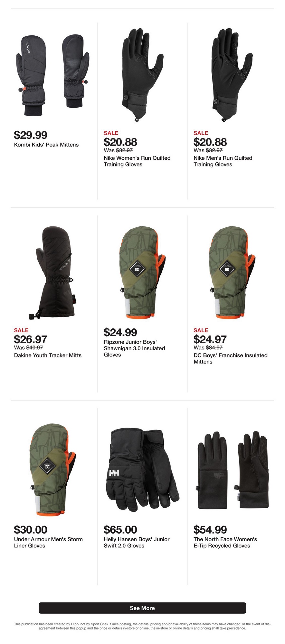Click the $65.00 price of Helly Hansen gloves
Viewport: 285px width, 644px height.
[120, 530]
